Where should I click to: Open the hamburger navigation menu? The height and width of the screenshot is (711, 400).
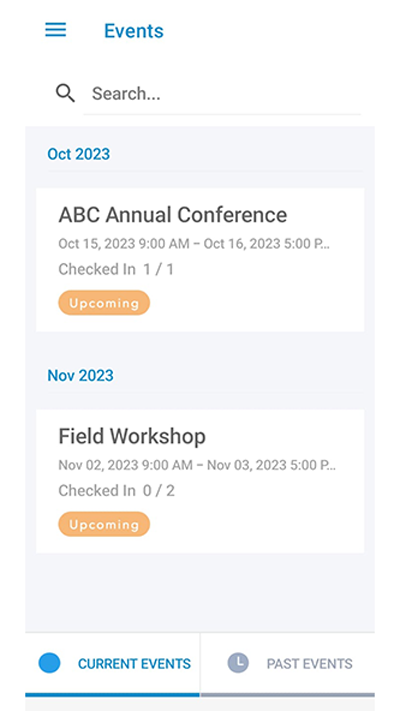[55, 30]
